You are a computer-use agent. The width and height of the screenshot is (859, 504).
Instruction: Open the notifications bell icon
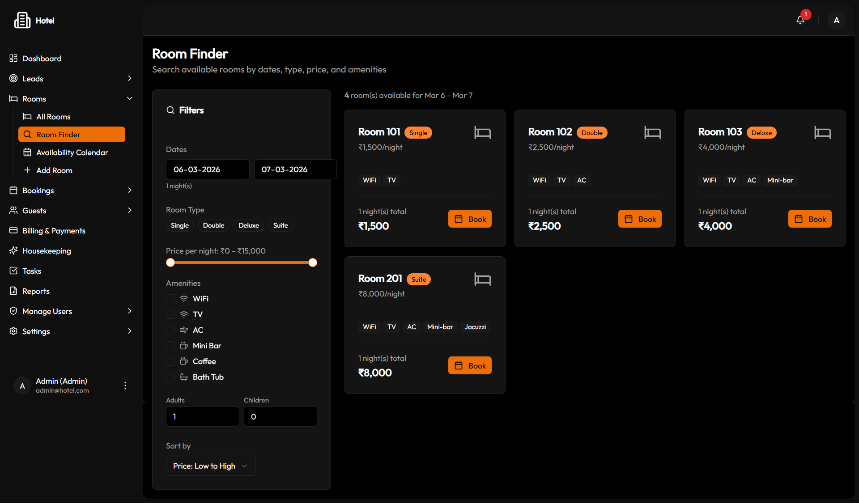(800, 20)
